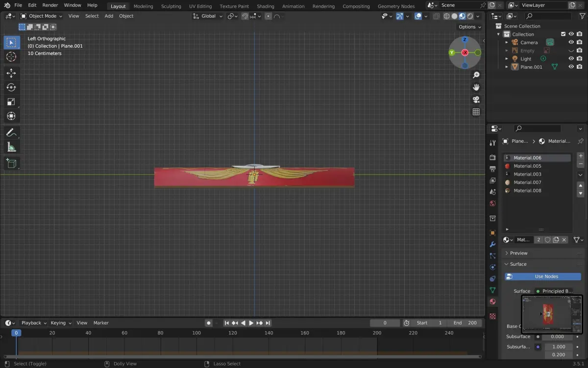Click the outliner search field
The height and width of the screenshot is (368, 588).
(x=548, y=16)
